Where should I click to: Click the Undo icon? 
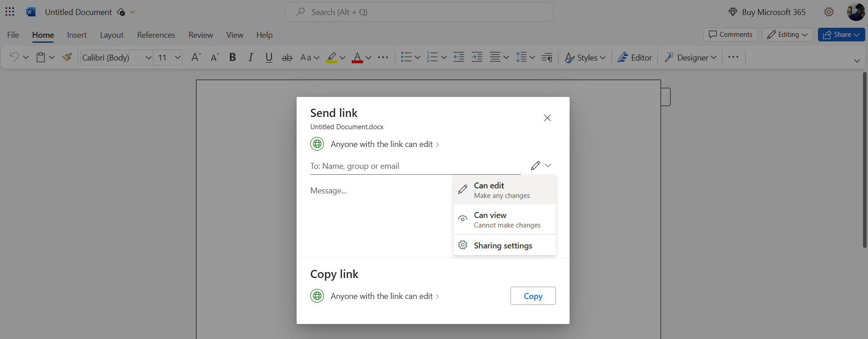(14, 57)
